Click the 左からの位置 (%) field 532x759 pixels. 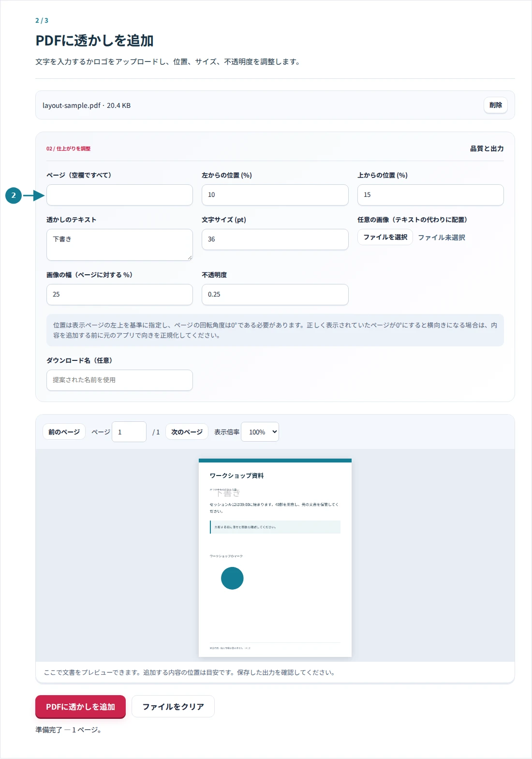[x=275, y=195]
